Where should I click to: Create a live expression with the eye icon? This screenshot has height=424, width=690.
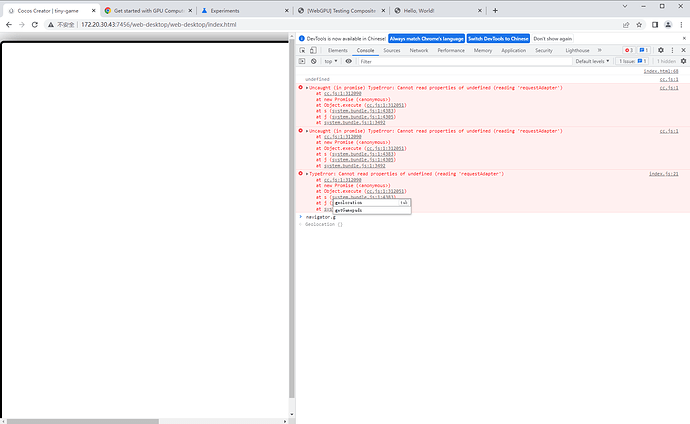(x=349, y=61)
